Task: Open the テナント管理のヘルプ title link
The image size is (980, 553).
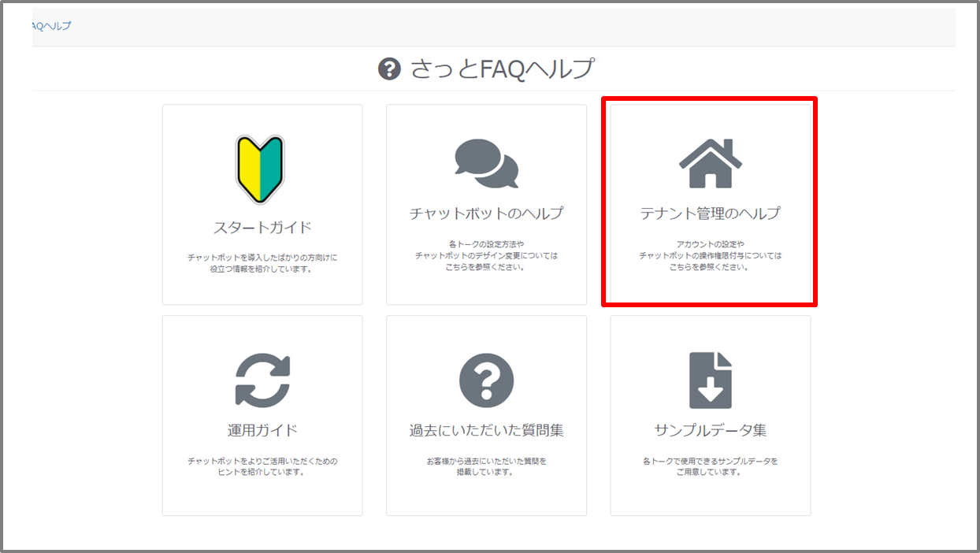Action: 711,213
